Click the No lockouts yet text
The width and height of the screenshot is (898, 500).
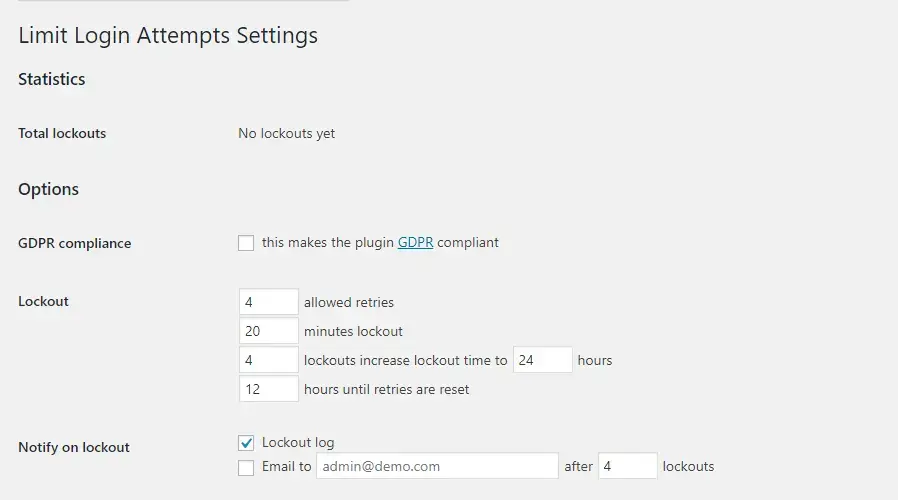click(x=287, y=133)
